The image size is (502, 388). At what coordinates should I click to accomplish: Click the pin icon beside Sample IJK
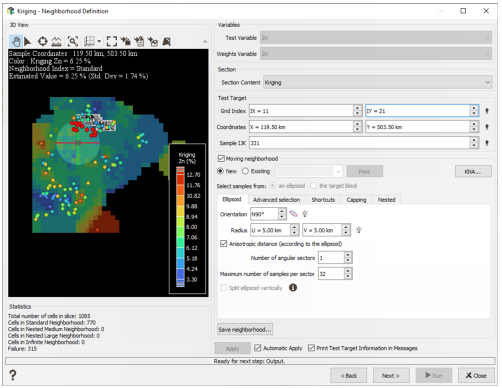[487, 143]
